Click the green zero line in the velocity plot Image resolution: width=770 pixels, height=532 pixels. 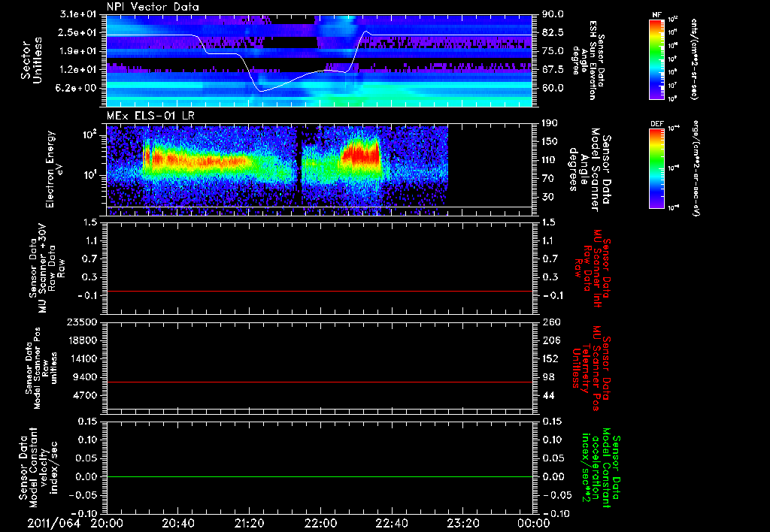[x=319, y=476]
